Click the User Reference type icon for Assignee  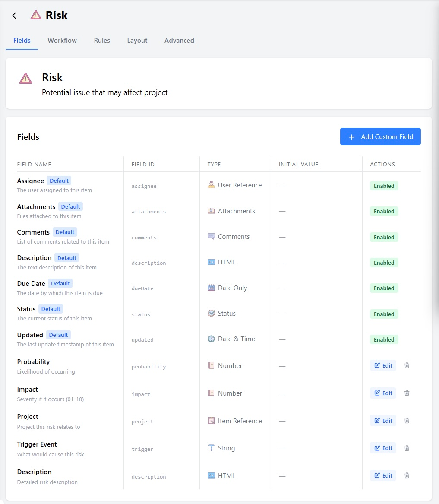(x=211, y=185)
